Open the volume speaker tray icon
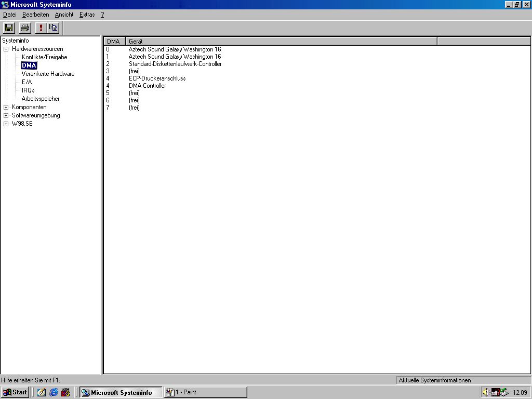The image size is (532, 399). (486, 392)
